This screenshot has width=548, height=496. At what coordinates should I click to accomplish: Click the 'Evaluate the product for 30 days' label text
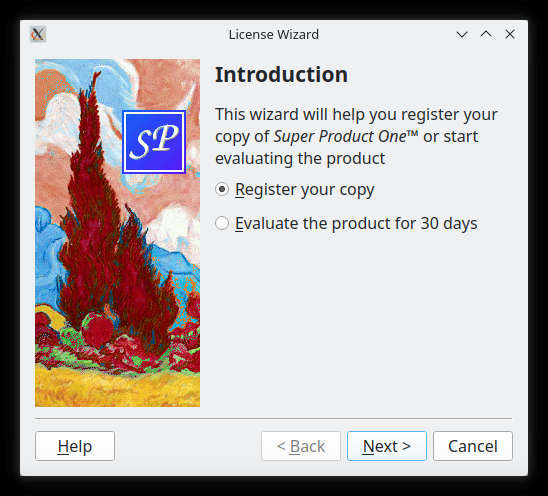click(x=356, y=223)
